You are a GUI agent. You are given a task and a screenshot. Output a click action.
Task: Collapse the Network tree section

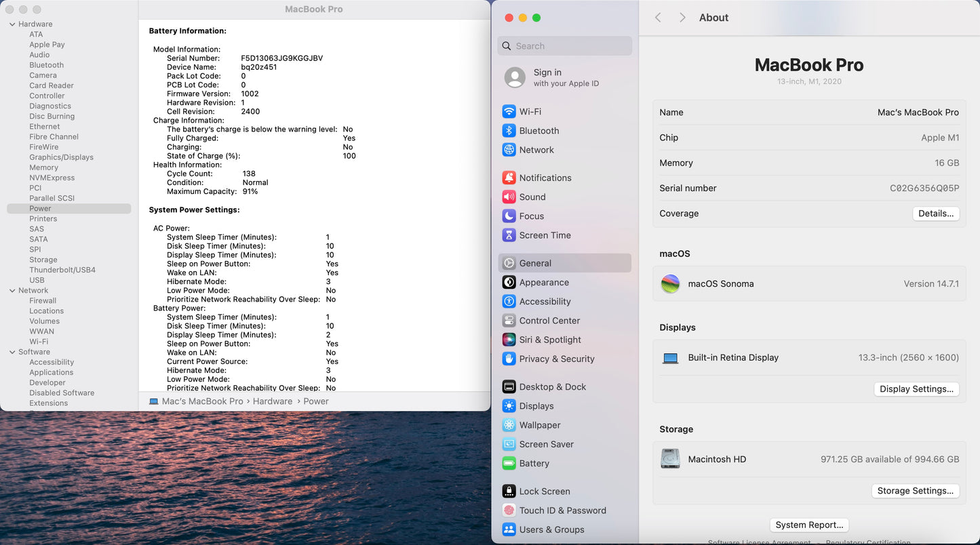click(x=12, y=291)
